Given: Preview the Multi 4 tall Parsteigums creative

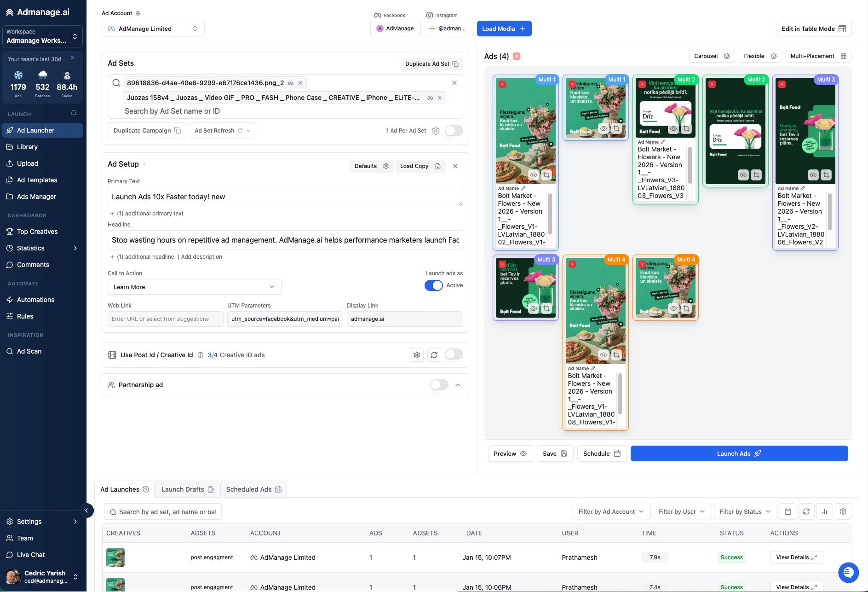Looking at the screenshot, I should 604,355.
